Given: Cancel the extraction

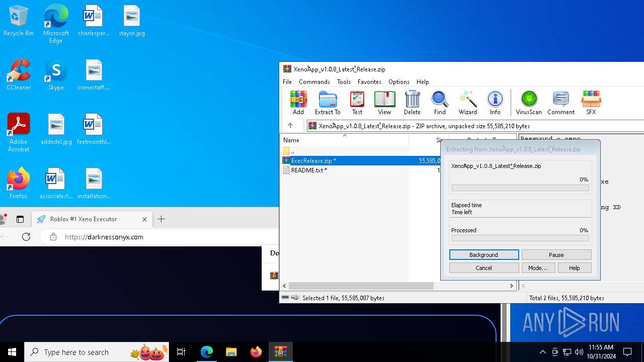Looking at the screenshot, I should tap(484, 268).
